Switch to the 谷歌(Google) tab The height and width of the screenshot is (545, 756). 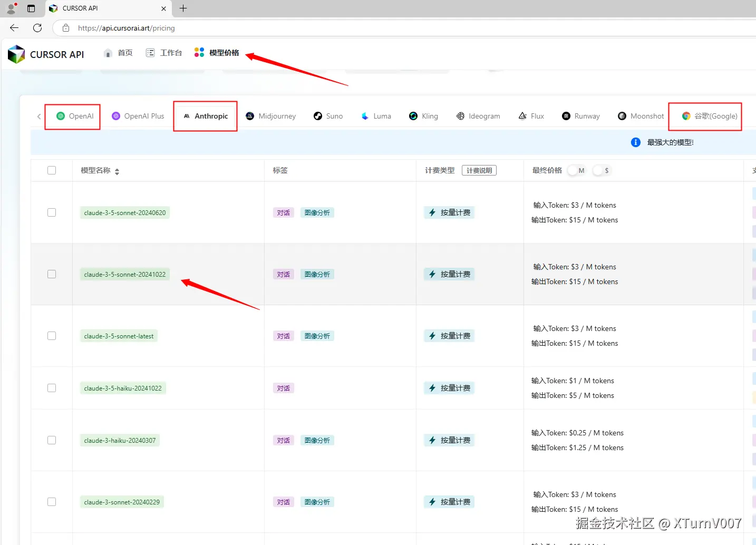[x=710, y=116]
